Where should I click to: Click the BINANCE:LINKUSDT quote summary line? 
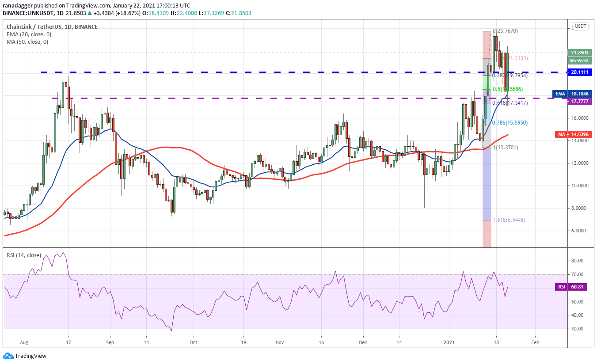(127, 13)
